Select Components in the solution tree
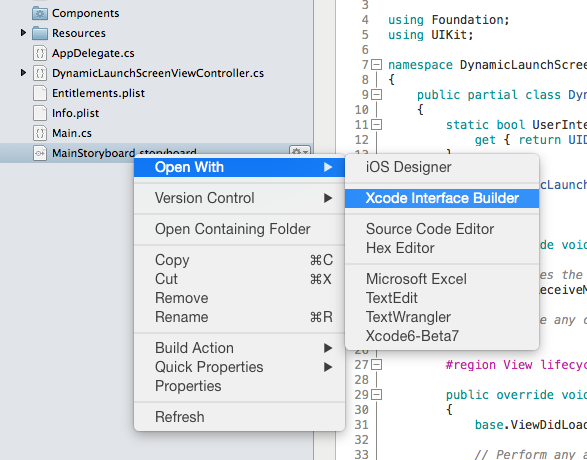This screenshot has width=587, height=460. pos(86,13)
